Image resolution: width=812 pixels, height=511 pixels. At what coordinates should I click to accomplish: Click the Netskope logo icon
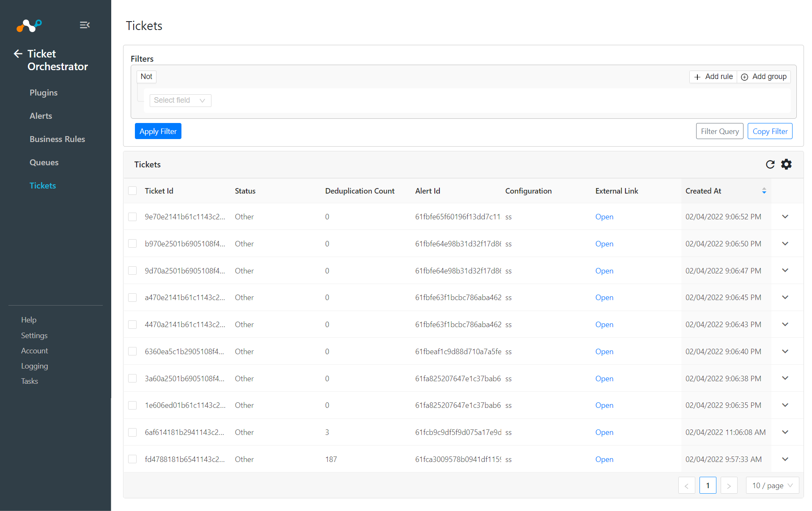(29, 25)
